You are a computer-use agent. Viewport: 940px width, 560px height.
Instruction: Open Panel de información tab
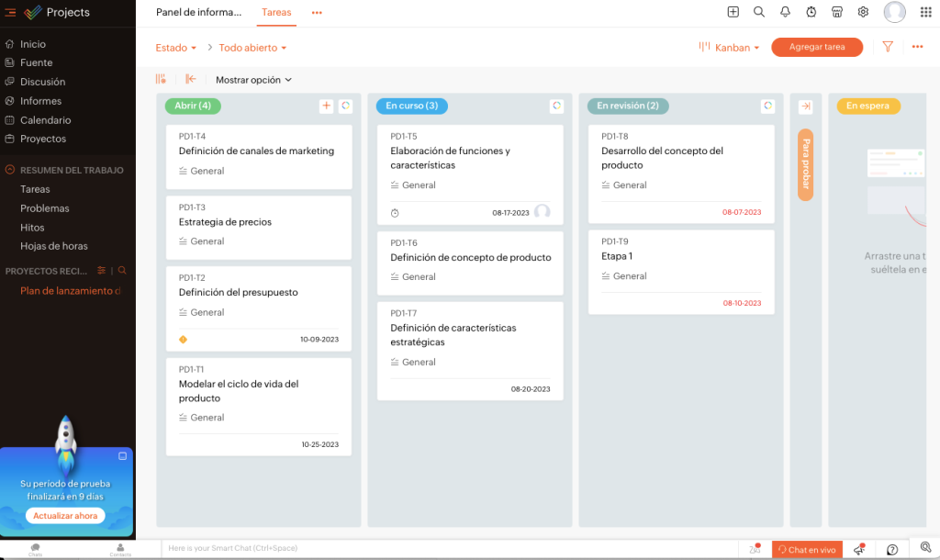[198, 13]
